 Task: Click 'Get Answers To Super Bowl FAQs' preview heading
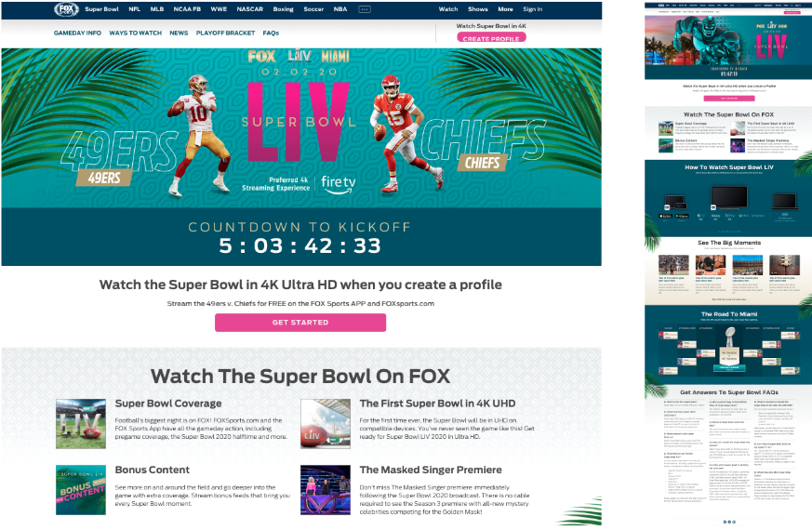(x=729, y=392)
